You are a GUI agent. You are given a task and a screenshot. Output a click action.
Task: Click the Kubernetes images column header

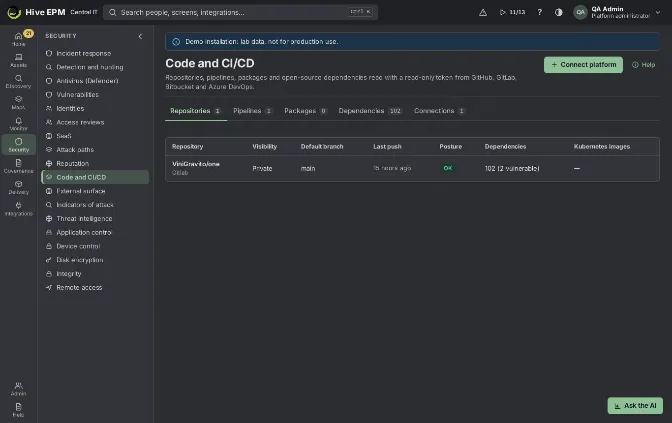[x=602, y=147]
